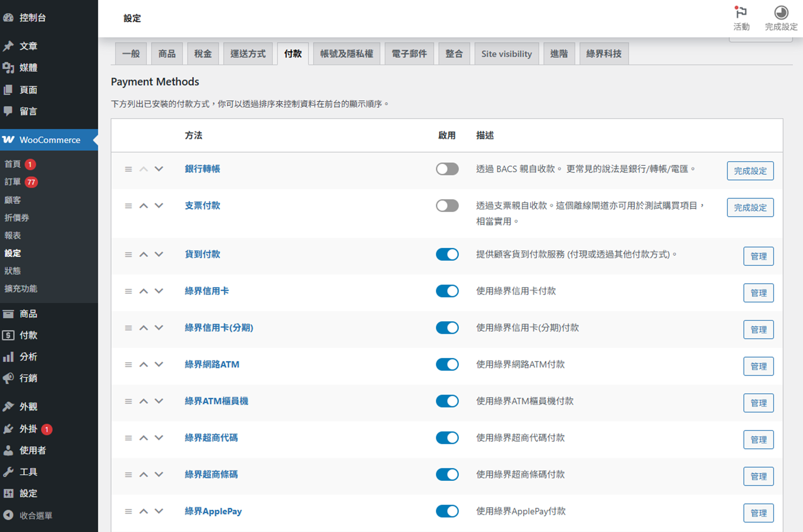Screen dimensions: 803x532
Task: Open the 綠界信用卡(分期) method link
Action: coord(219,328)
